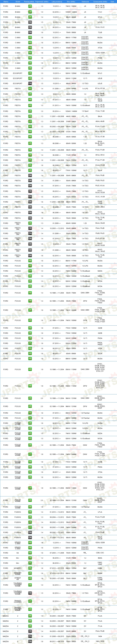
Task: Click body cell 1.0 Sport
Action: [85, 111]
